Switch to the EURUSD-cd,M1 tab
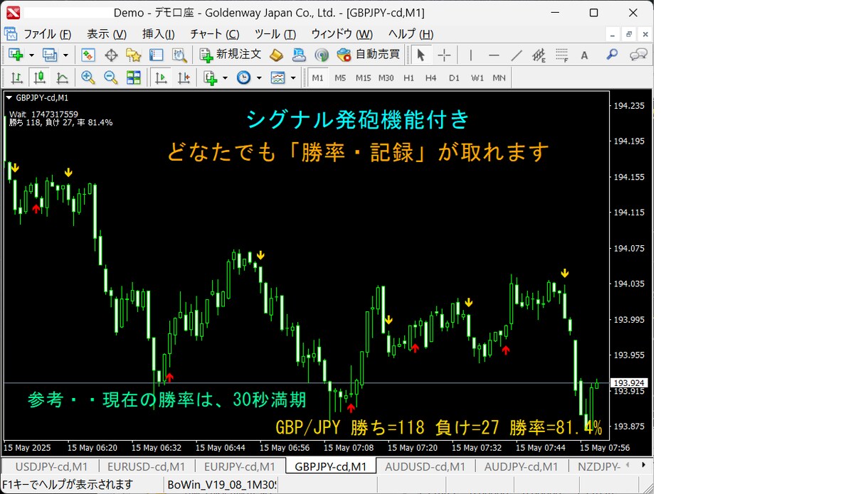The width and height of the screenshot is (868, 494). (x=146, y=466)
